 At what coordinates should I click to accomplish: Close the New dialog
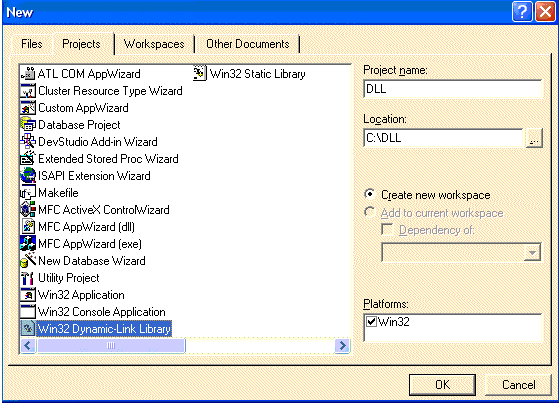pos(545,12)
